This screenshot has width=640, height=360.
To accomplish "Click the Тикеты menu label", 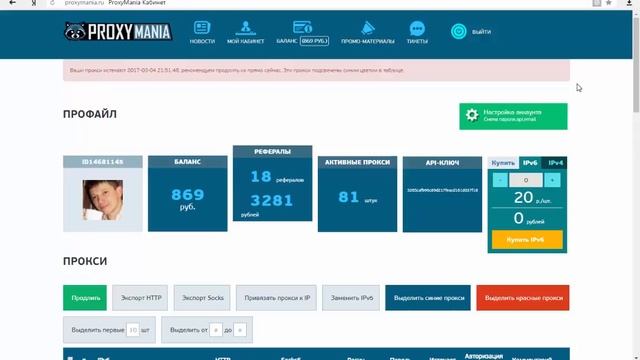I will (417, 41).
